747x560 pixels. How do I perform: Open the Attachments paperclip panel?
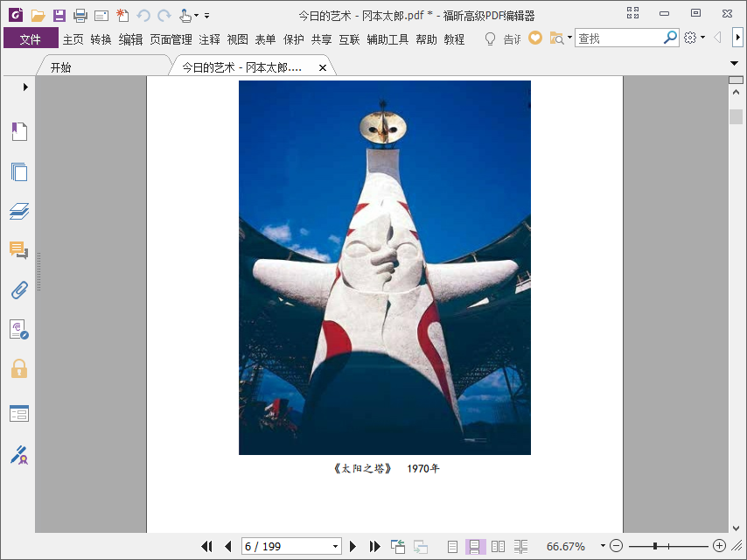[19, 290]
